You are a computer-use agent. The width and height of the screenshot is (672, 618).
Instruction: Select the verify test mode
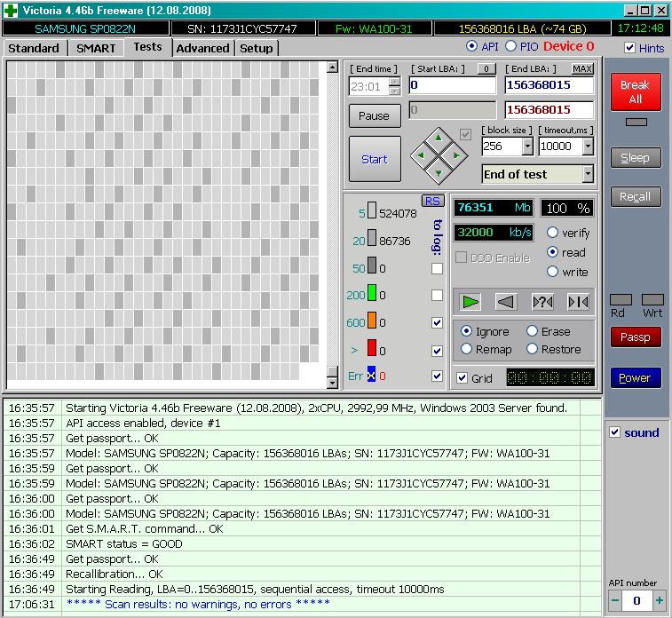[x=552, y=233]
